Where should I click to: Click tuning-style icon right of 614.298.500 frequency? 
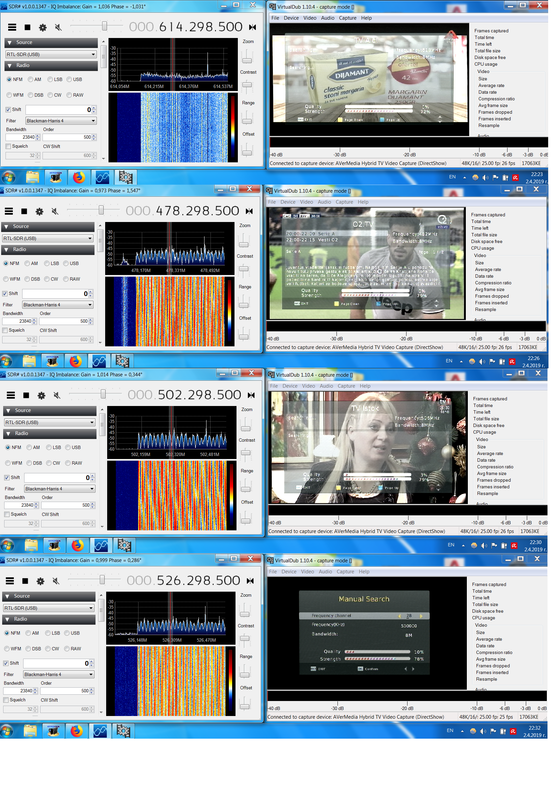tap(252, 27)
